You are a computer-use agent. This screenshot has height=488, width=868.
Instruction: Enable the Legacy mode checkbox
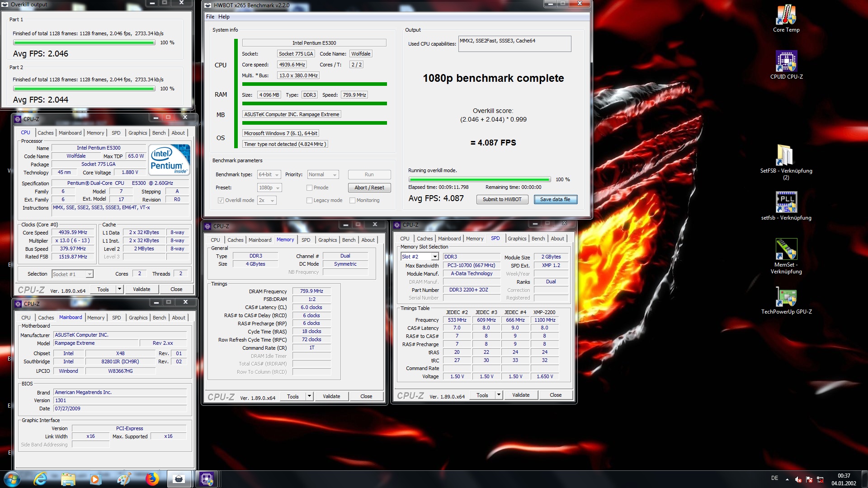pyautogui.click(x=309, y=200)
